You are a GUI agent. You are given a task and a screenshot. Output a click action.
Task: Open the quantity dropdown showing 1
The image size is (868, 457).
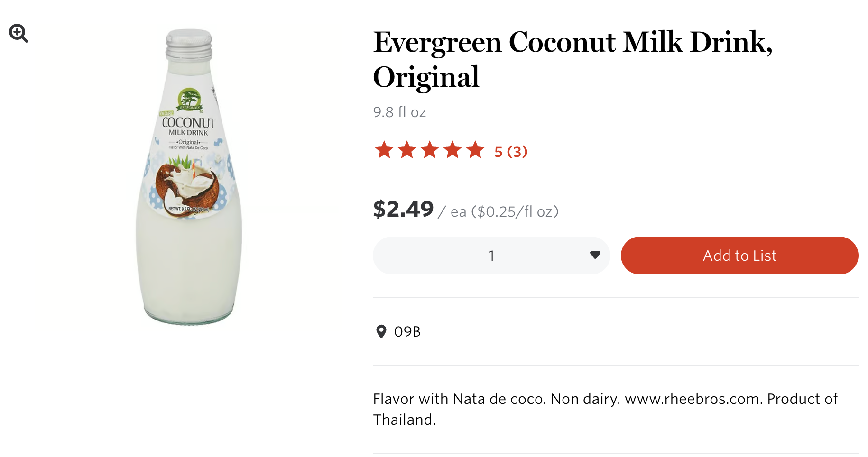[x=491, y=256]
